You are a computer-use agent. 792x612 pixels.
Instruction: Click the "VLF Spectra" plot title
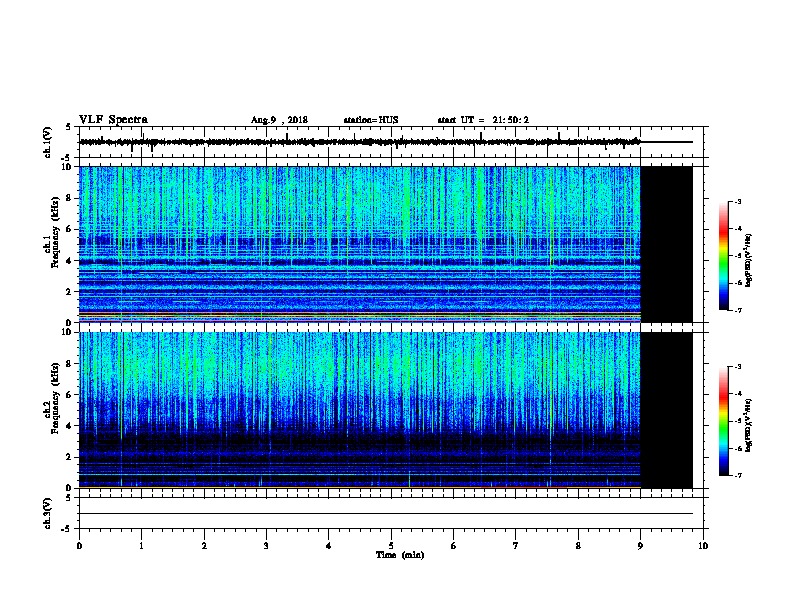click(113, 120)
